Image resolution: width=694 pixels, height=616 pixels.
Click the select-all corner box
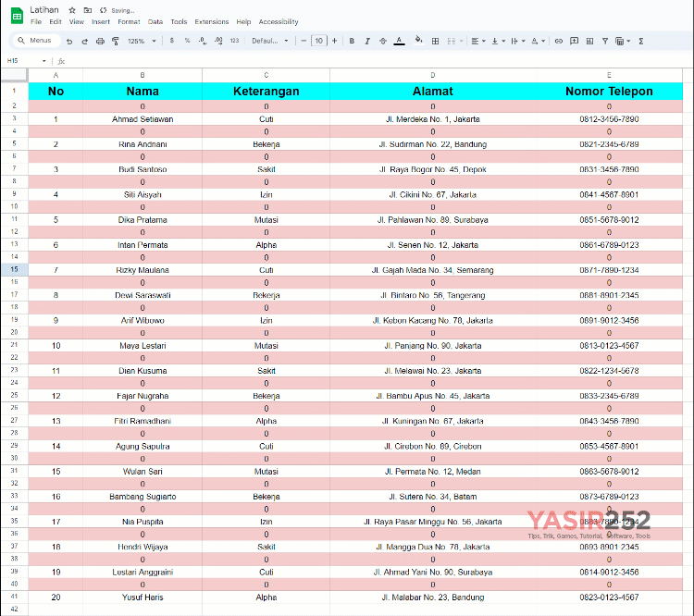(x=14, y=75)
